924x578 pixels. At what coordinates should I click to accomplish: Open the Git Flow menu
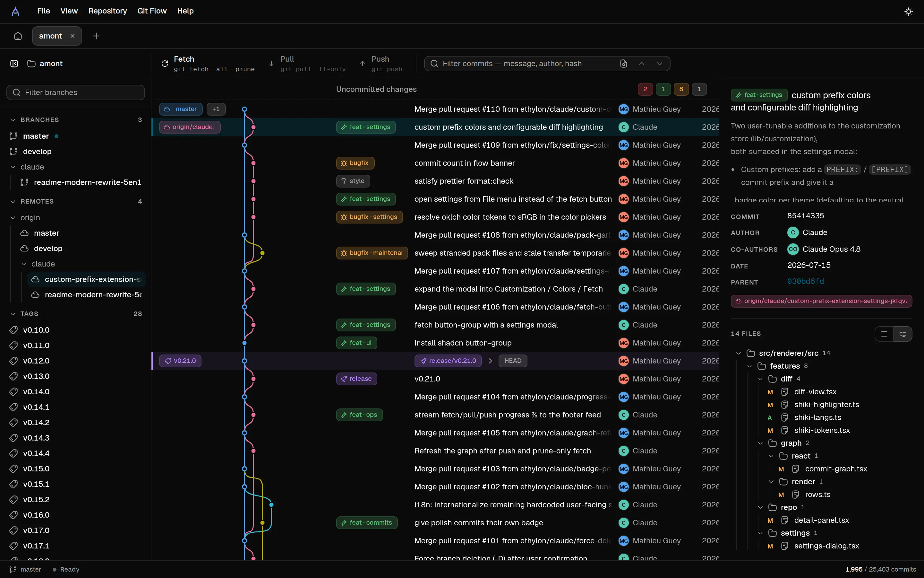coord(152,11)
